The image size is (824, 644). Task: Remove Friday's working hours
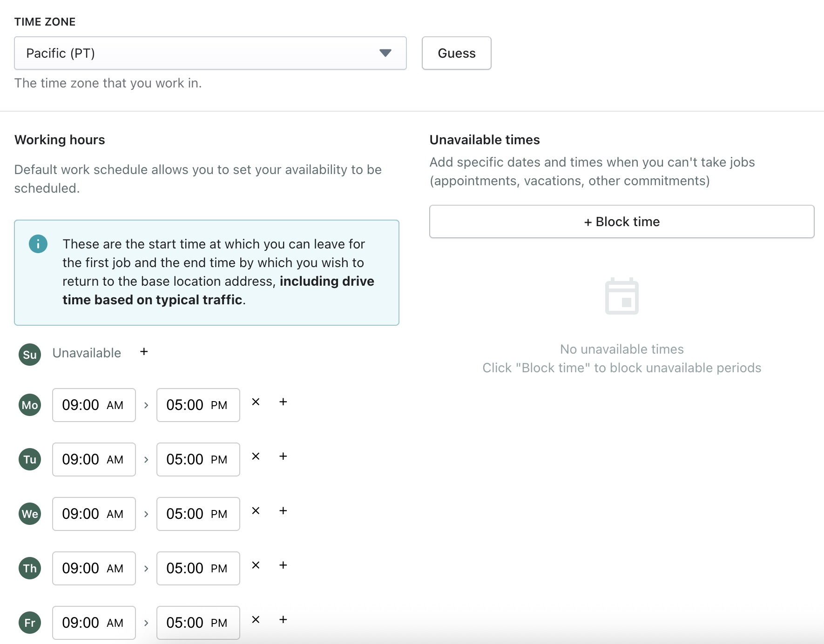(x=256, y=620)
